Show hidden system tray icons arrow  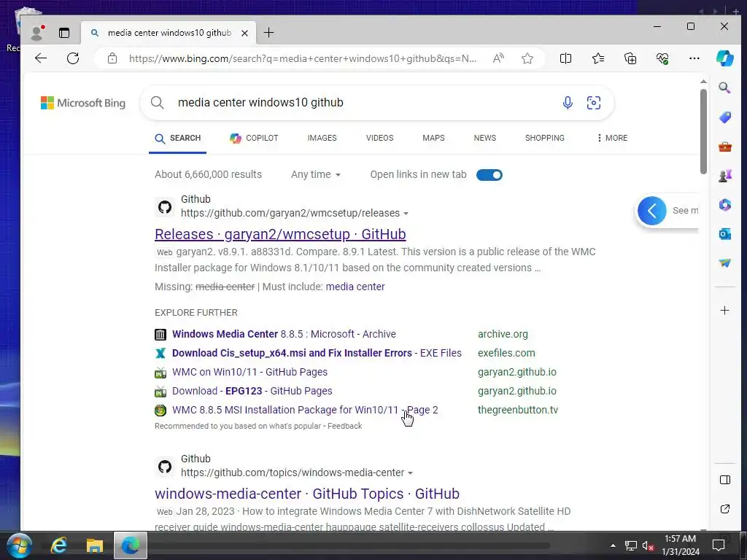pos(613,545)
